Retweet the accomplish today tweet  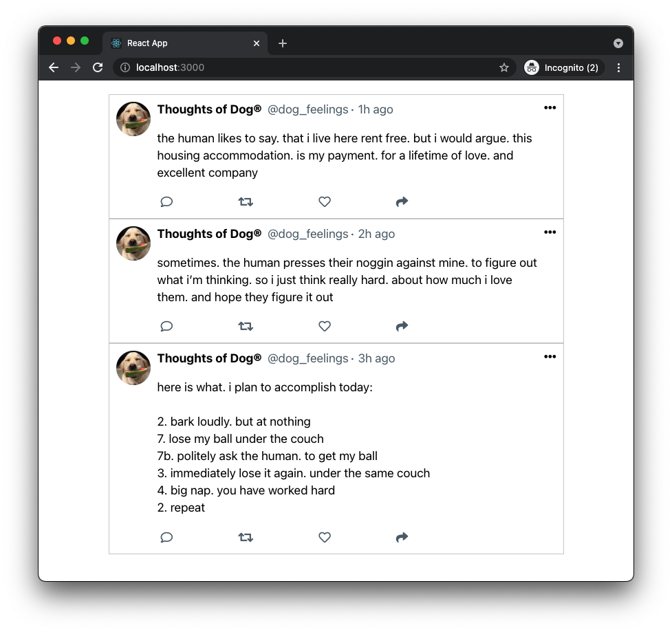(246, 537)
